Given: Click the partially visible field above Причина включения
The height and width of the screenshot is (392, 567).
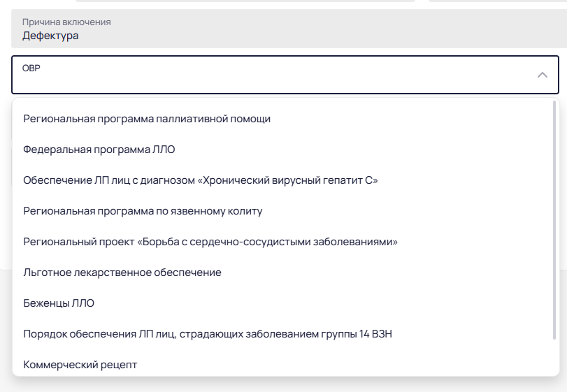Looking at the screenshot, I should (x=245, y=1).
